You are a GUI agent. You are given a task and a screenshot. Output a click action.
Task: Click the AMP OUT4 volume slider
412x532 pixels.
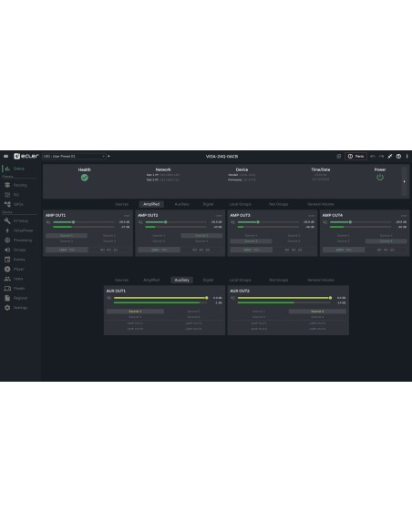[x=361, y=222]
